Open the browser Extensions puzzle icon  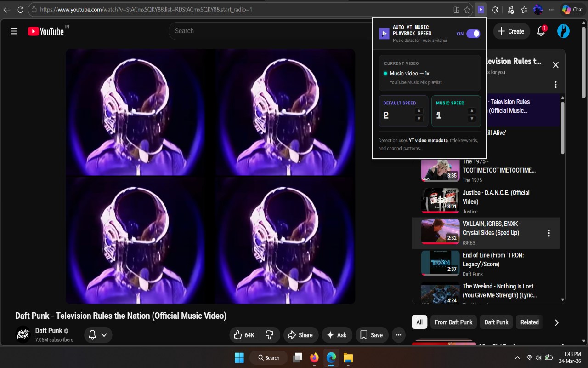click(x=495, y=10)
